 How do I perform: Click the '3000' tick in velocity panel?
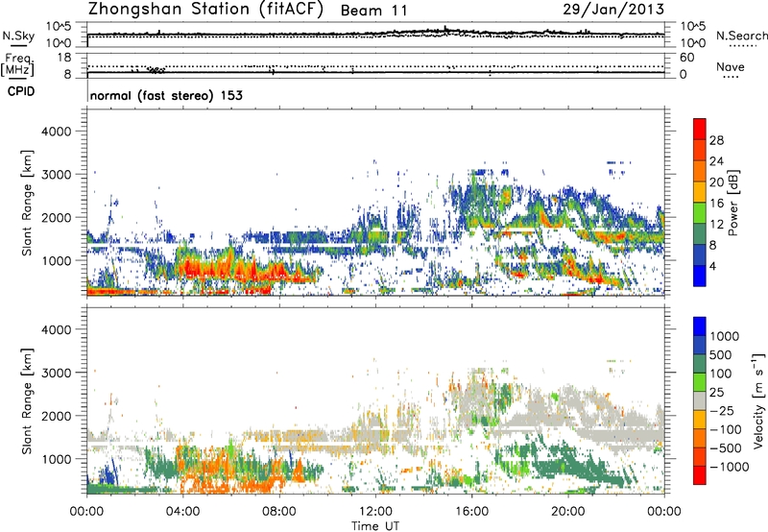pos(56,373)
